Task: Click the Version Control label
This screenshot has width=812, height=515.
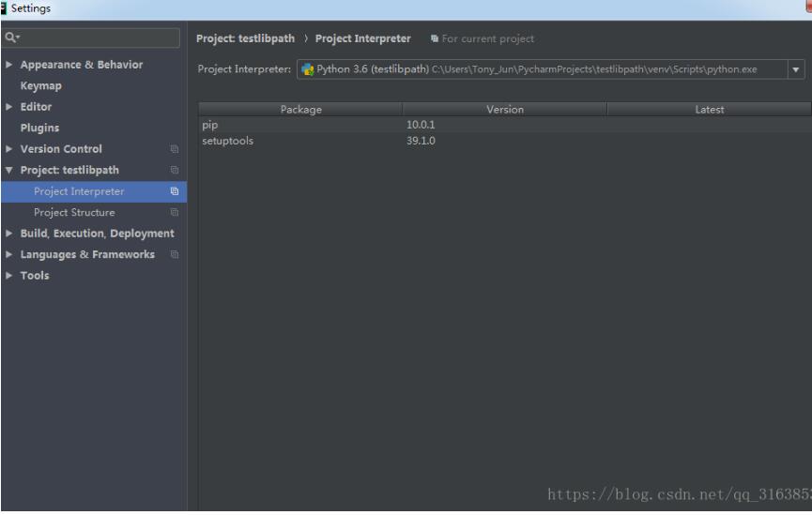Action: (x=61, y=149)
